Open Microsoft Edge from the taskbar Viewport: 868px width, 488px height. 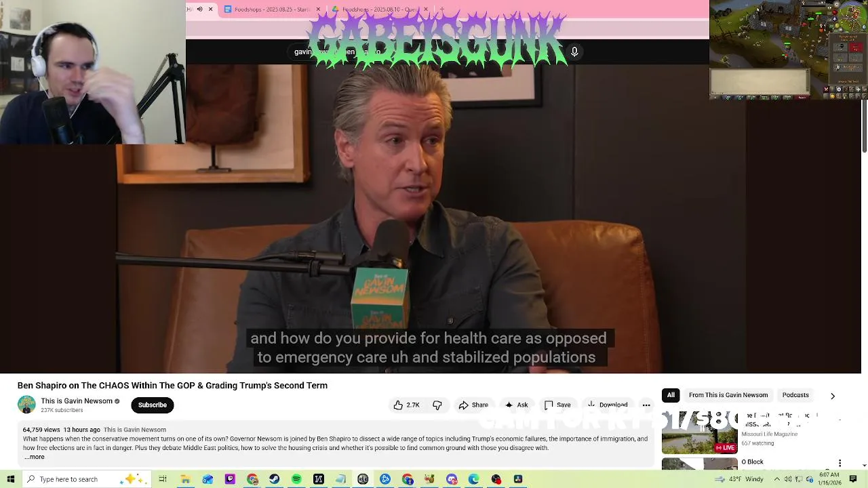pos(473,479)
